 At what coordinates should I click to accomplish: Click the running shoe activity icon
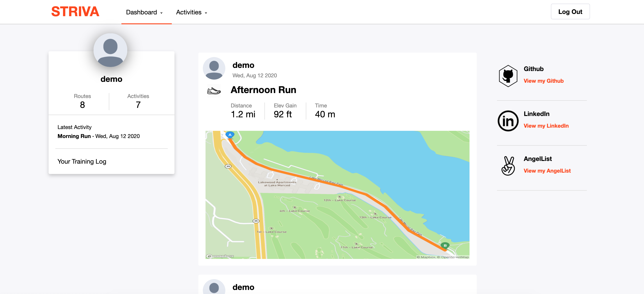[x=214, y=91]
